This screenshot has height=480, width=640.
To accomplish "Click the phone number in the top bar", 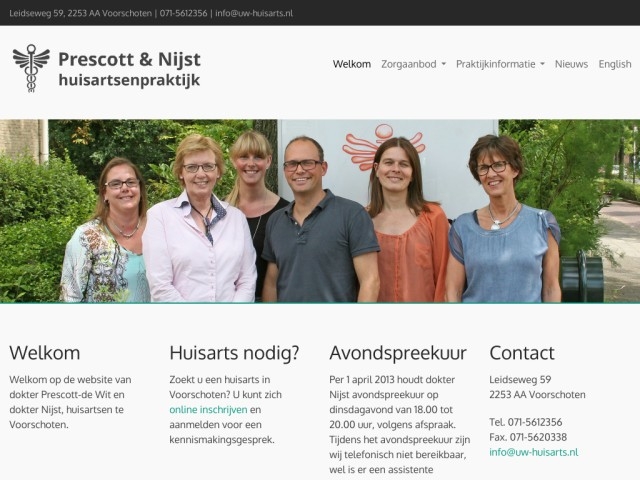I will tap(183, 13).
